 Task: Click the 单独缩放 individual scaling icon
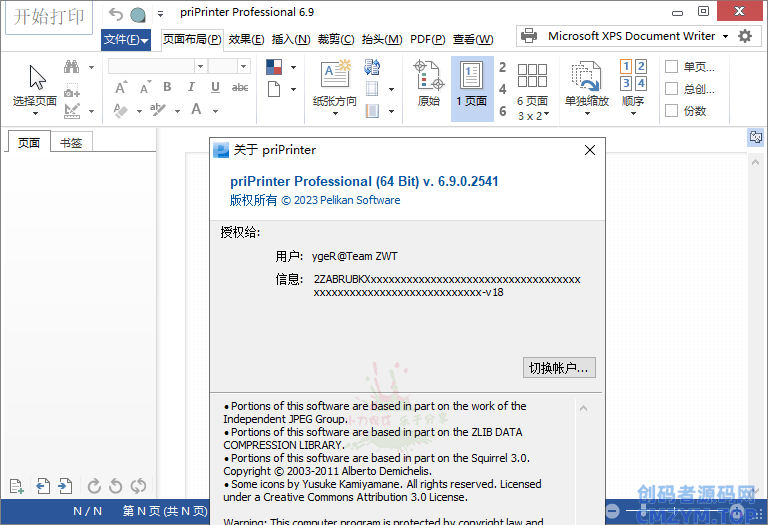[586, 85]
